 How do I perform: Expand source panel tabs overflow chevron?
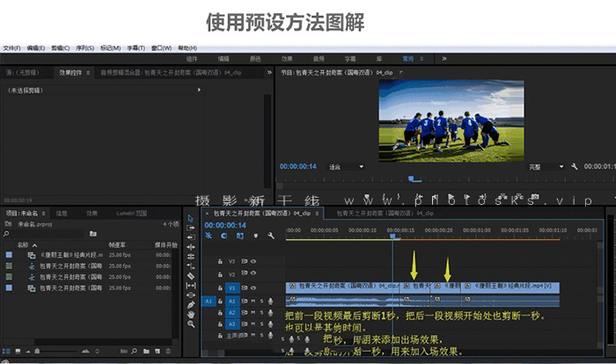tap(269, 72)
